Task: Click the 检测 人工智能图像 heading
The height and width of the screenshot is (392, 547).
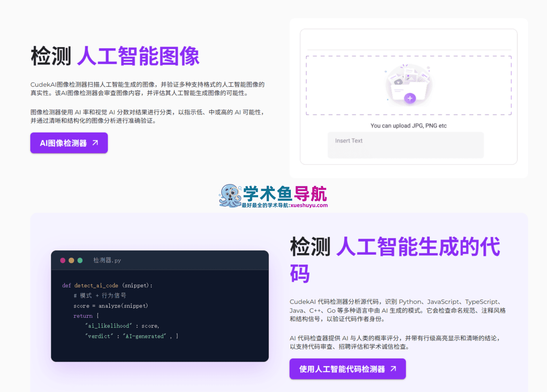Action: 115,56
